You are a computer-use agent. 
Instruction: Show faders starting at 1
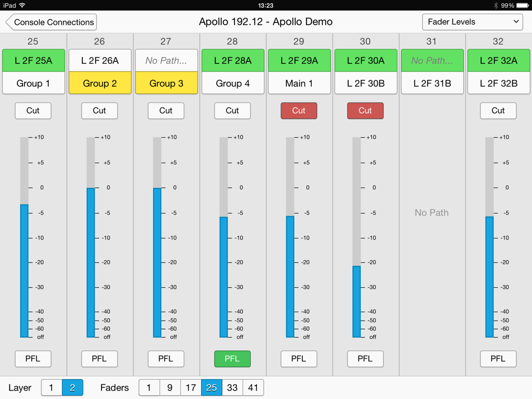tap(150, 387)
